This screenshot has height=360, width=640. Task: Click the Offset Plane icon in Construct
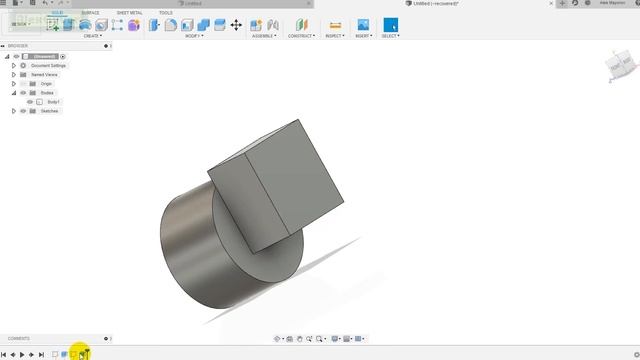coord(302,25)
